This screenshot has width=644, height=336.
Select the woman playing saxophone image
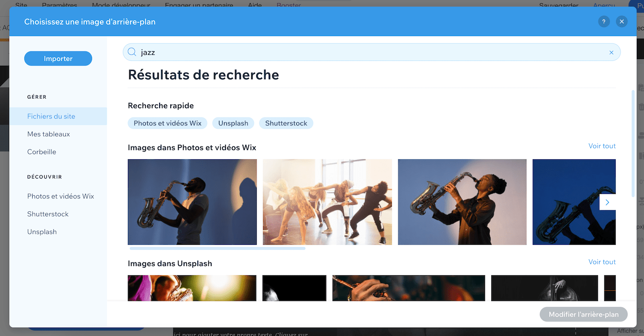pos(462,202)
